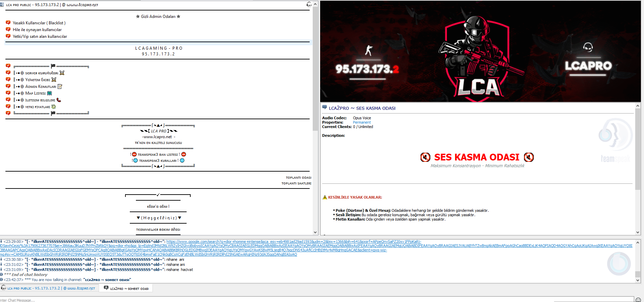Click the chat log scrollbar up arrow

[x=638, y=243]
